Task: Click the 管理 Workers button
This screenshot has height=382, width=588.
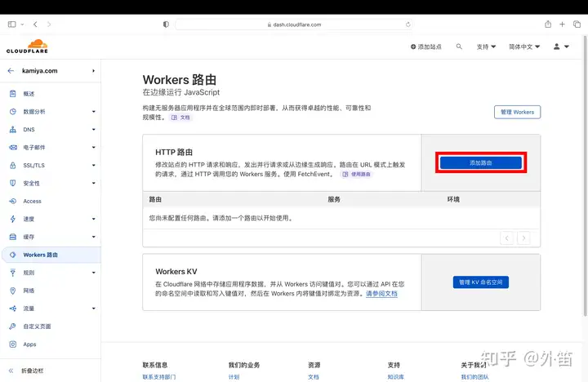Action: (x=517, y=112)
